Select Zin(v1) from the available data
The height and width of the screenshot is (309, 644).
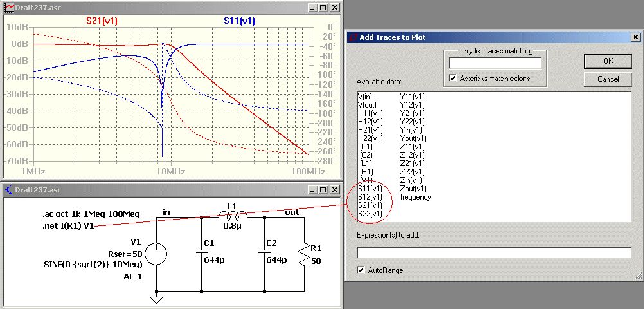pyautogui.click(x=411, y=180)
